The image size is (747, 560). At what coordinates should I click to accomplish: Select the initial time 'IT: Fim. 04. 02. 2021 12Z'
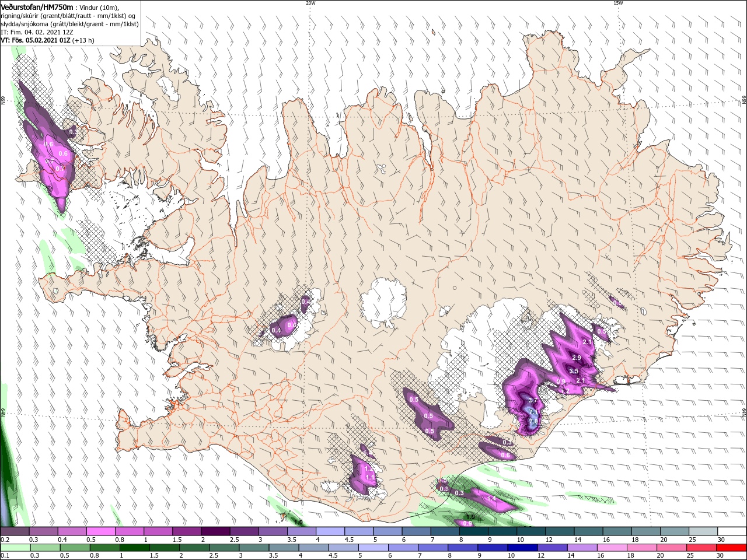36,32
